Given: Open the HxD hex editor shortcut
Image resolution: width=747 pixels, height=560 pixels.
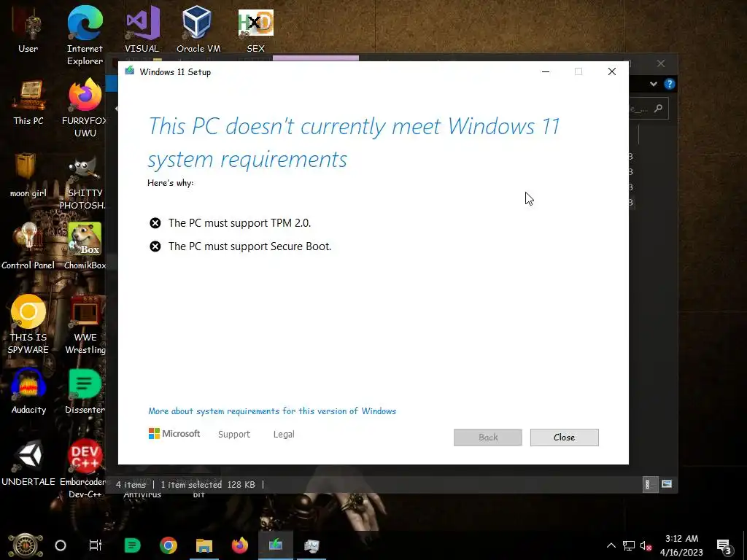Looking at the screenshot, I should point(256,30).
